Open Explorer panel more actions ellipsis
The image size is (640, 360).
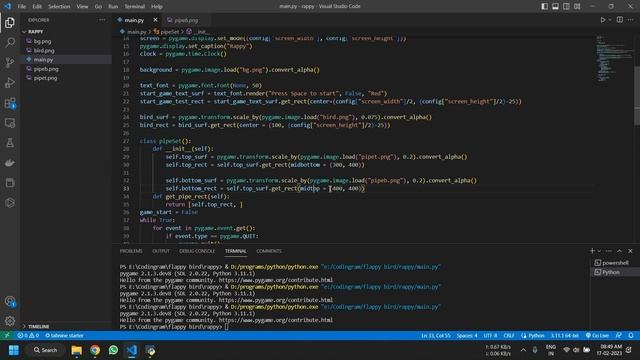tap(102, 20)
